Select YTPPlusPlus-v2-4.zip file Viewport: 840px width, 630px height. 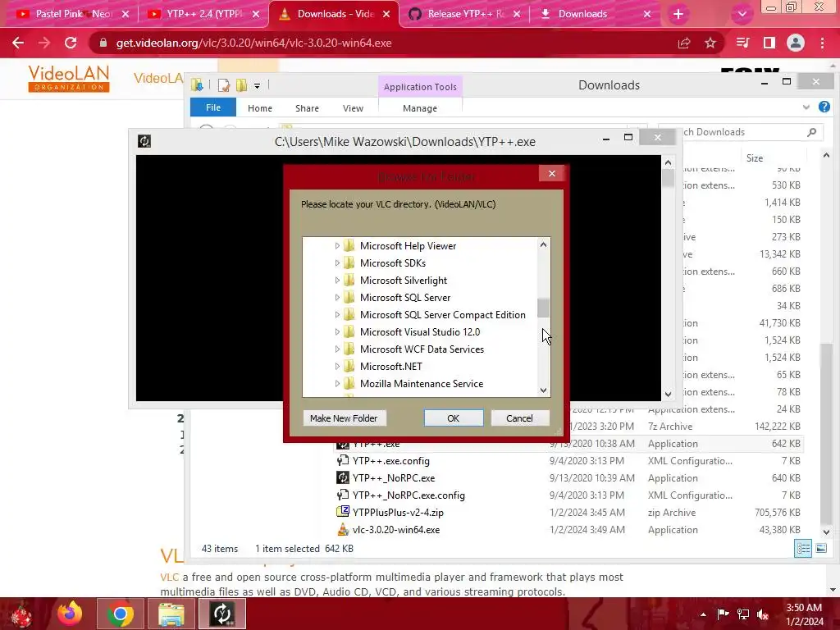point(398,513)
